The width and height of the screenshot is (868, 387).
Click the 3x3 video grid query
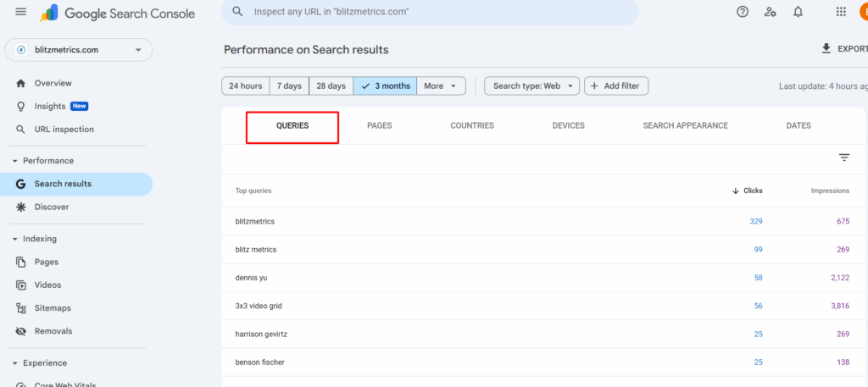point(259,307)
